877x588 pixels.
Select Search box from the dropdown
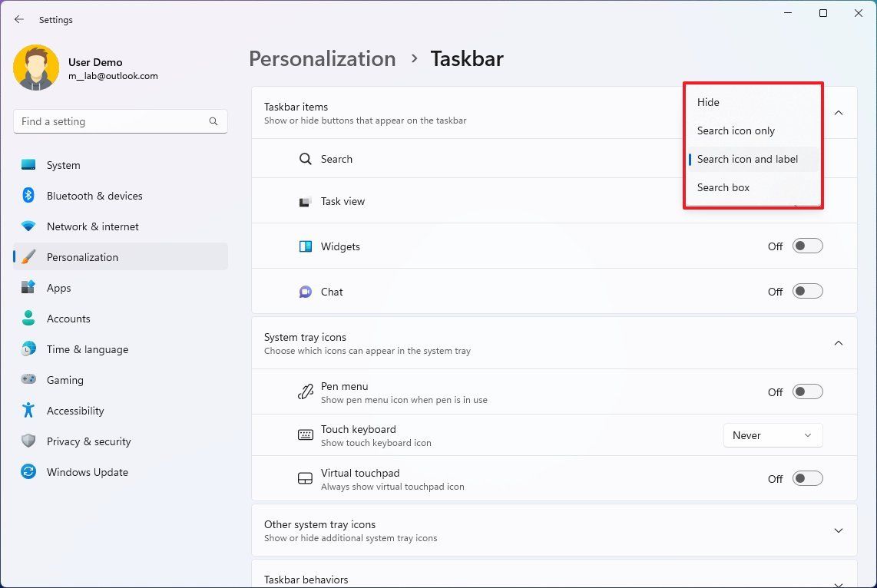(723, 187)
